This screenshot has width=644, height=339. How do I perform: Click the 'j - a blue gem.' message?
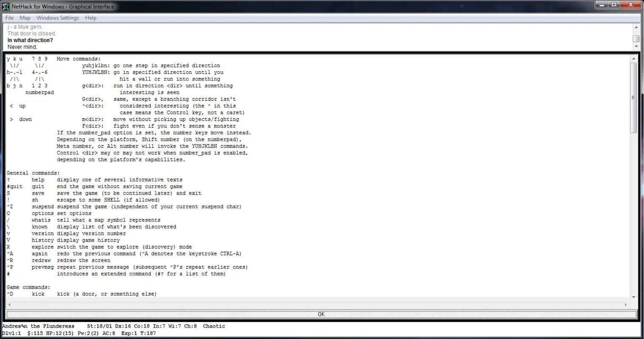point(25,26)
